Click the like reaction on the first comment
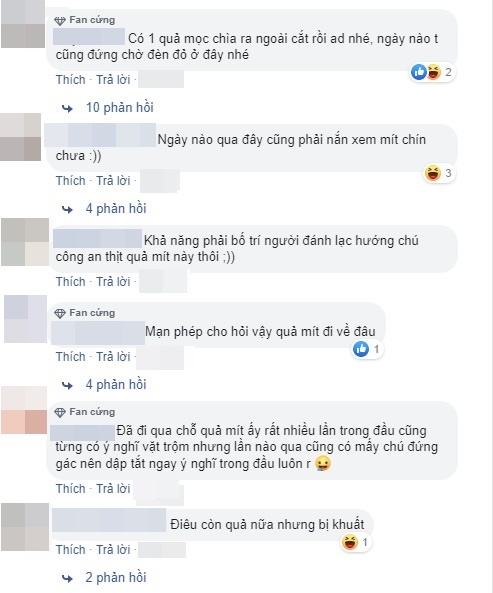Viewport: 493px width, 593px height. (419, 72)
